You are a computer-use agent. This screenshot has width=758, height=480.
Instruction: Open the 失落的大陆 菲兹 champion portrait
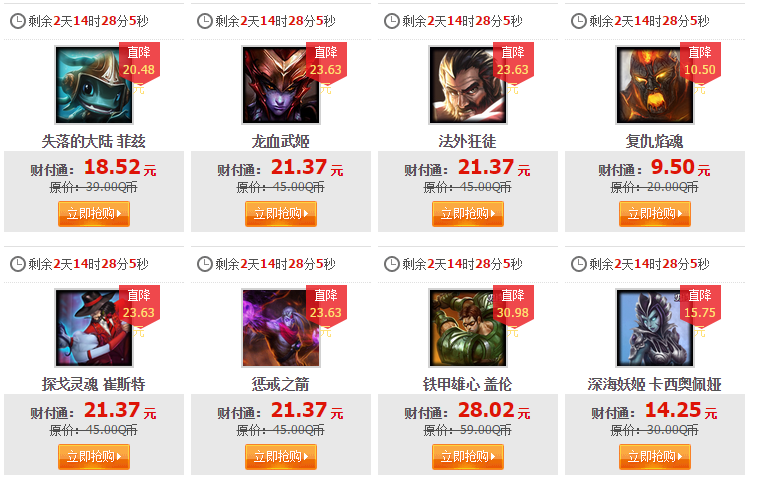[x=94, y=85]
